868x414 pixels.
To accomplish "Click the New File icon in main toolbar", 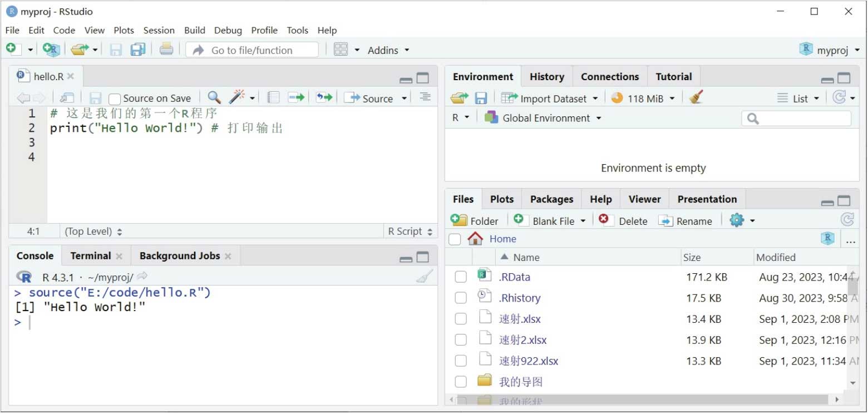I will tap(13, 50).
